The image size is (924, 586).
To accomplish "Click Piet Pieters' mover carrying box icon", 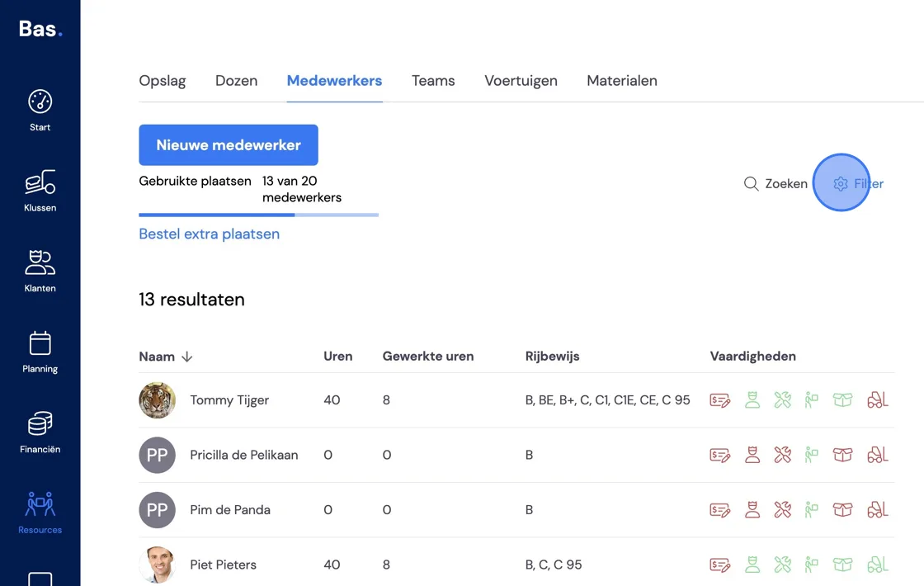I will [812, 565].
